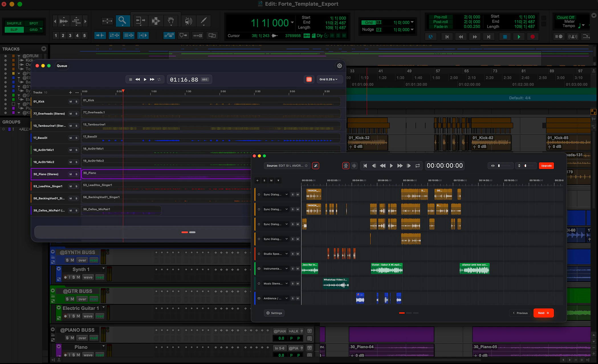Open Queue window settings gear

tap(339, 66)
